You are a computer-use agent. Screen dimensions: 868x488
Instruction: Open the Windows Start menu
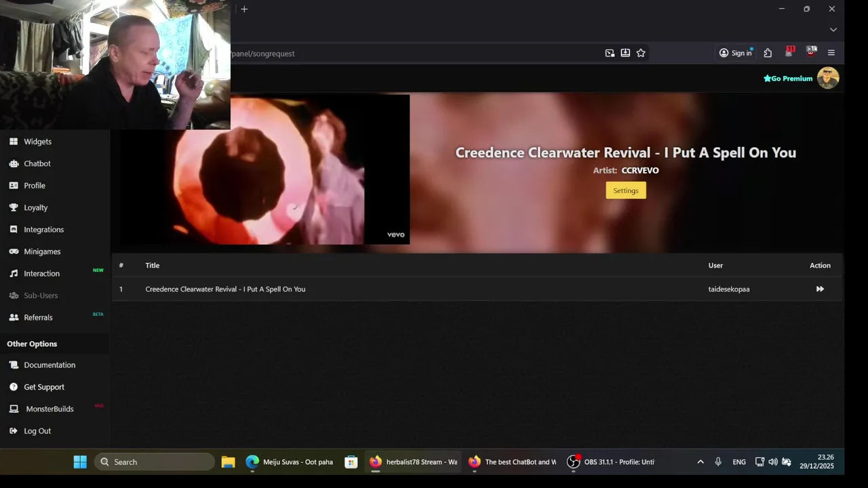pyautogui.click(x=80, y=462)
